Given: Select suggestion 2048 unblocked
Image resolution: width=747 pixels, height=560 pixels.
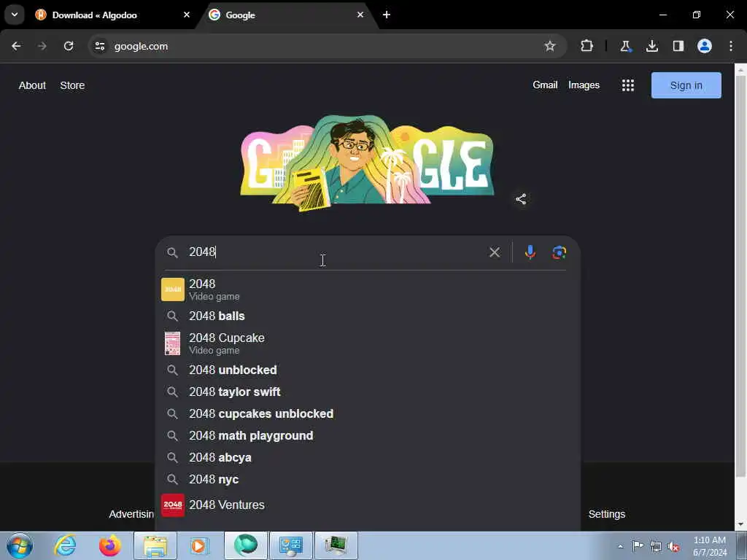Looking at the screenshot, I should pos(368,370).
